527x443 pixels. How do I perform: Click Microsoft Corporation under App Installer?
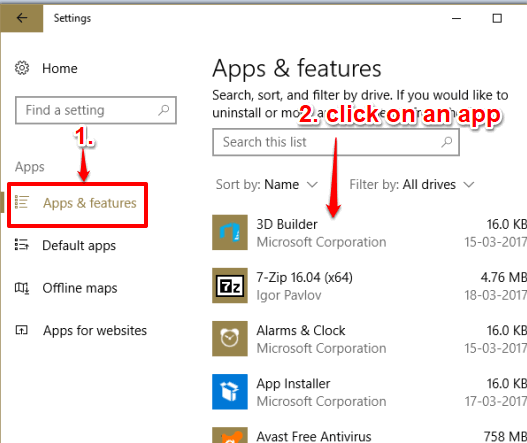(x=321, y=401)
